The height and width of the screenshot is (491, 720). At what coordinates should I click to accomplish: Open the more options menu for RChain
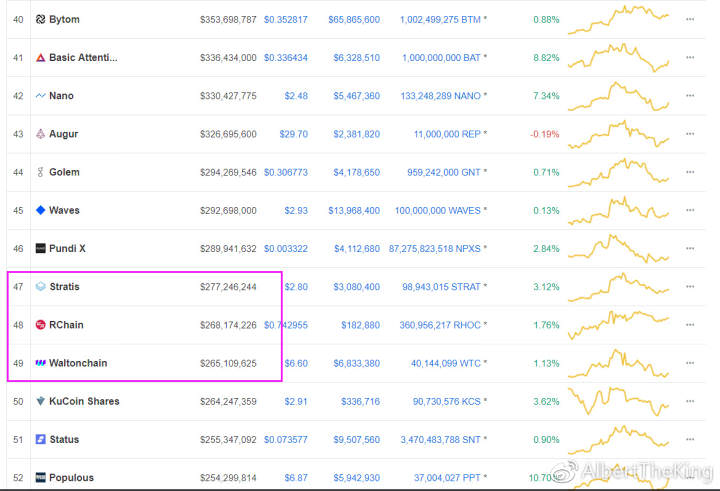coord(690,325)
